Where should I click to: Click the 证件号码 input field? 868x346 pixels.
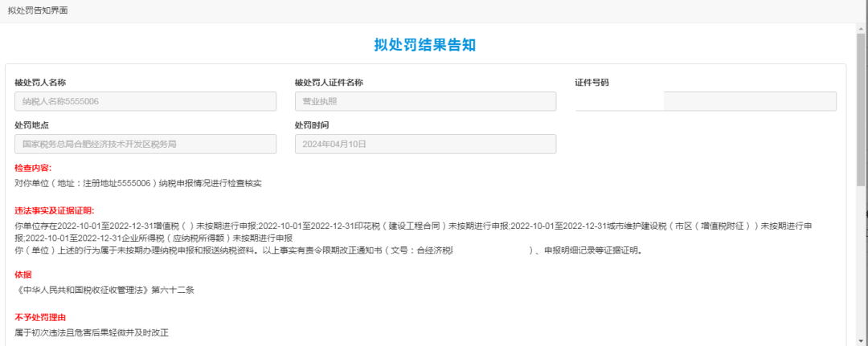tap(706, 101)
